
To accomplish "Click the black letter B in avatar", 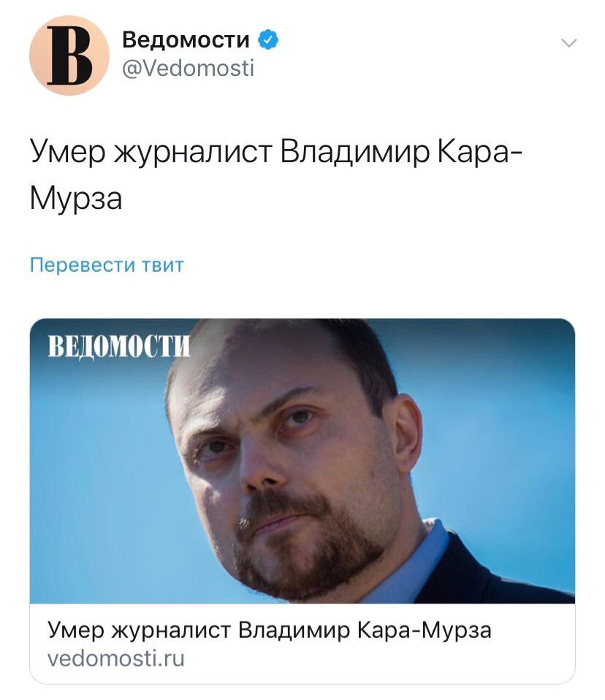I will point(69,56).
